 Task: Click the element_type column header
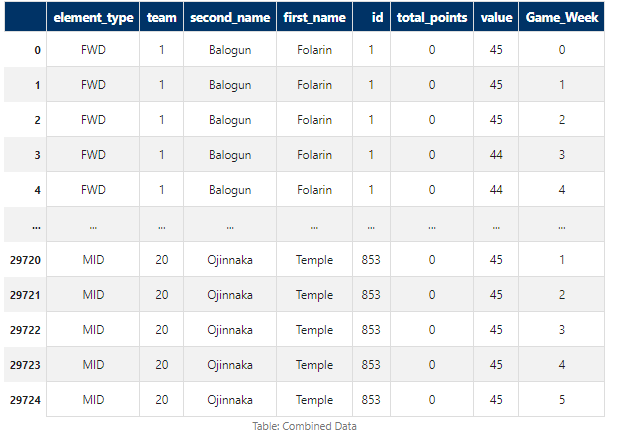click(x=93, y=18)
